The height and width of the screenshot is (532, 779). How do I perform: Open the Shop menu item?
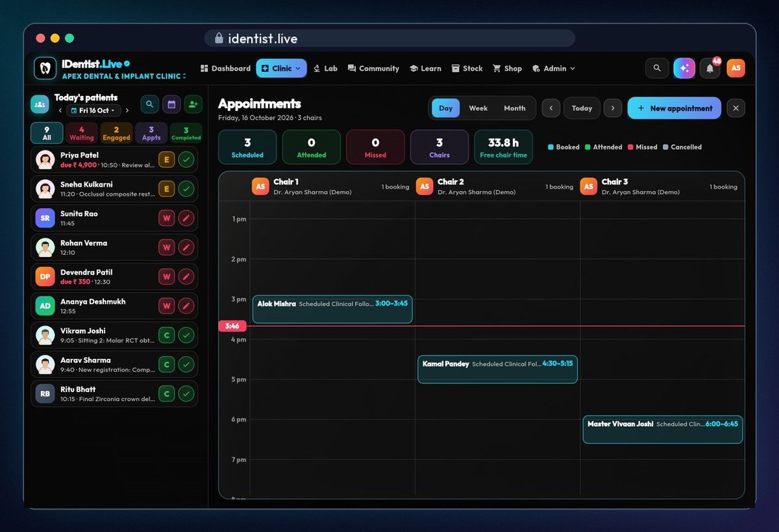(x=507, y=68)
